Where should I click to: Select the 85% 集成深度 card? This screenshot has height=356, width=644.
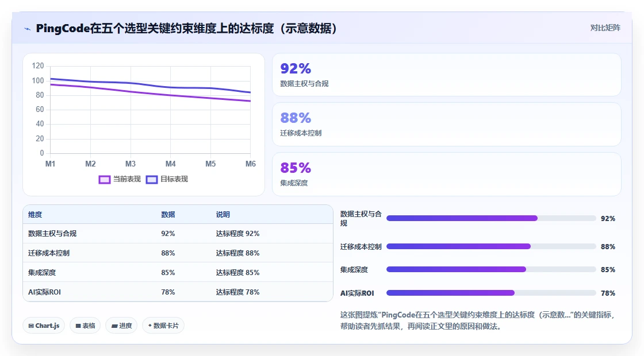tap(446, 175)
